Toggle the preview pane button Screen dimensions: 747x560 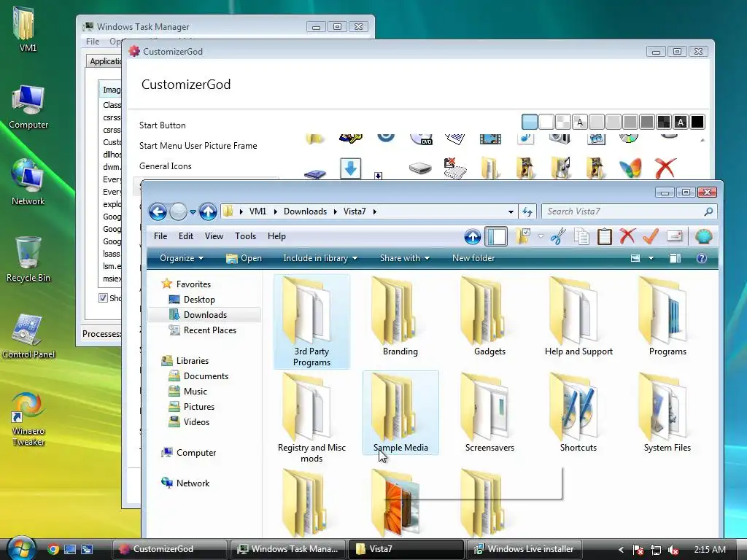coord(675,258)
